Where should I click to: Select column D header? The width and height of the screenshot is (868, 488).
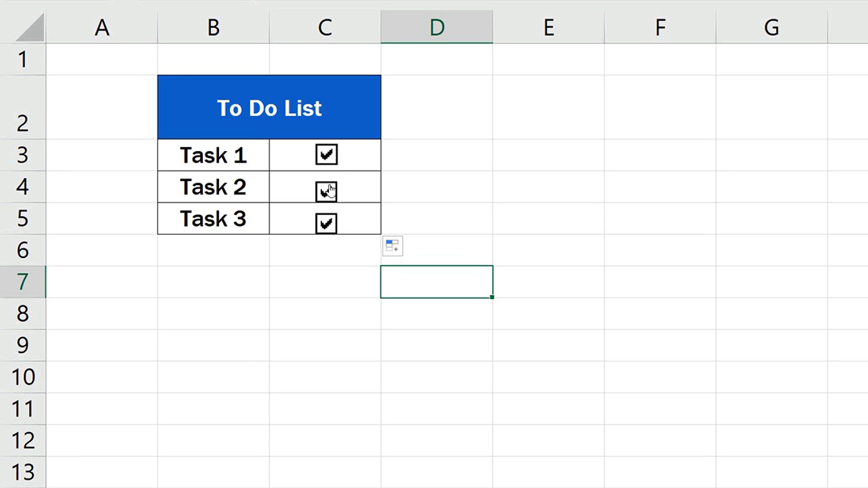pos(437,27)
